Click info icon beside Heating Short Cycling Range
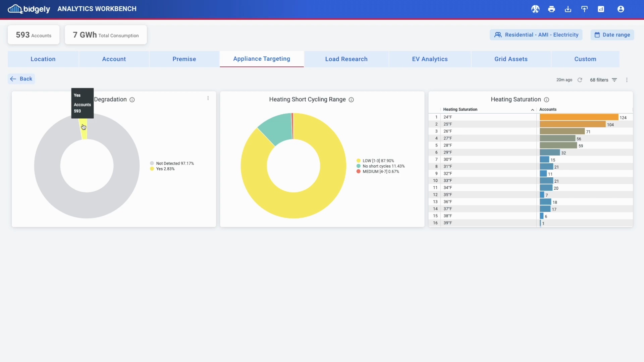The width and height of the screenshot is (644, 362). click(351, 100)
